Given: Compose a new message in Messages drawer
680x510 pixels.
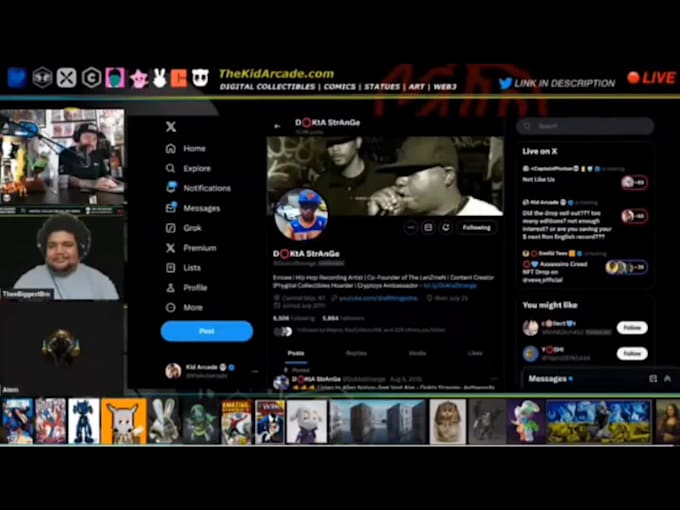Looking at the screenshot, I should (653, 379).
